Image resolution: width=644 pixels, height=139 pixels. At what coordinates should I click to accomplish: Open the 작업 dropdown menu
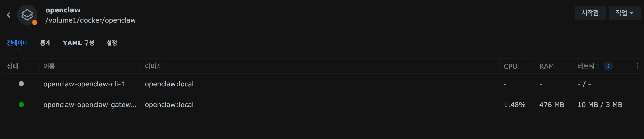pos(624,13)
